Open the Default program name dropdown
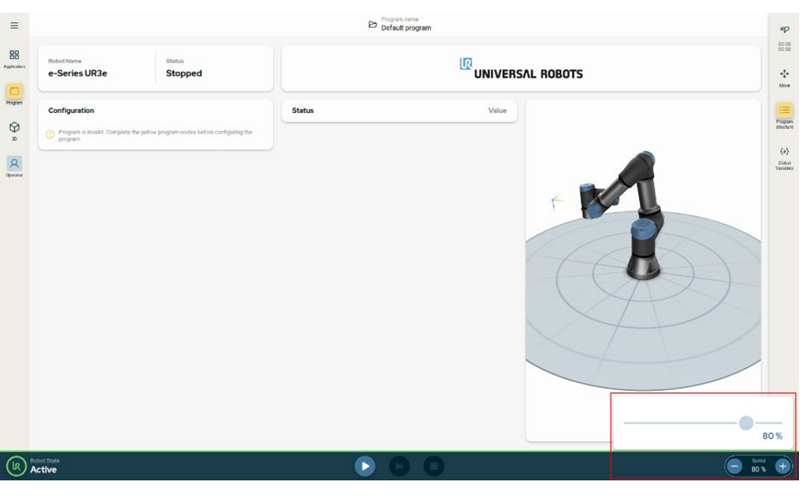 point(406,28)
